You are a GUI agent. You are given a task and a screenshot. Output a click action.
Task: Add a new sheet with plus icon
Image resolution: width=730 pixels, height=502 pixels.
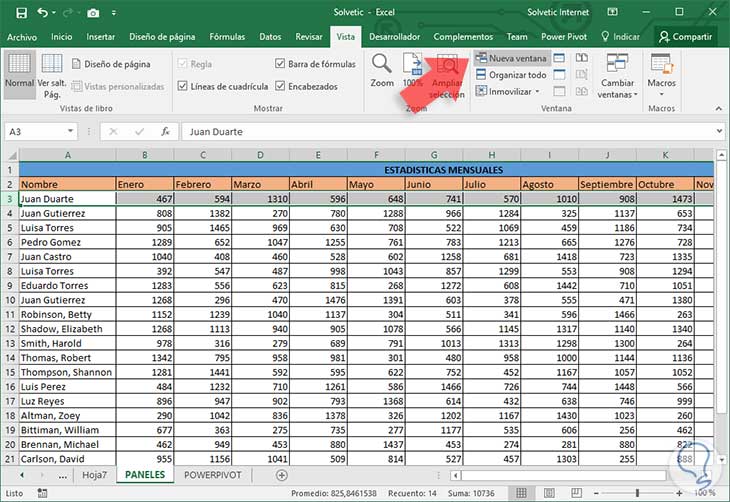coord(281,475)
